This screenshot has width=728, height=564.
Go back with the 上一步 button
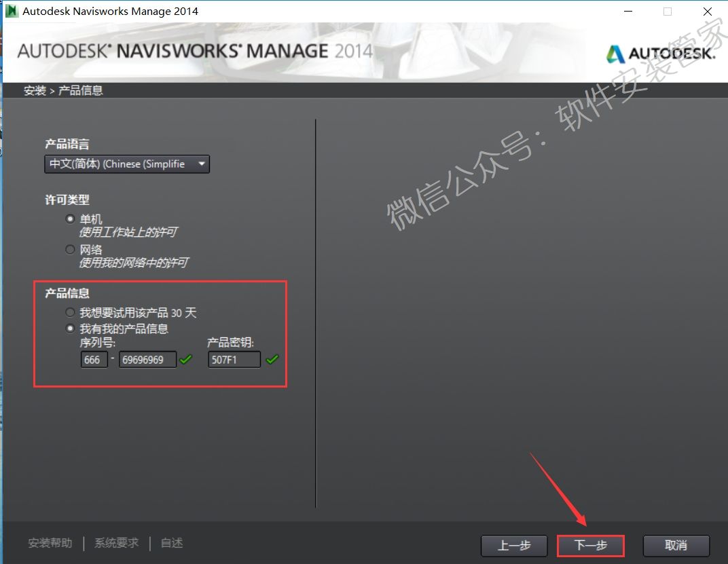(x=514, y=546)
